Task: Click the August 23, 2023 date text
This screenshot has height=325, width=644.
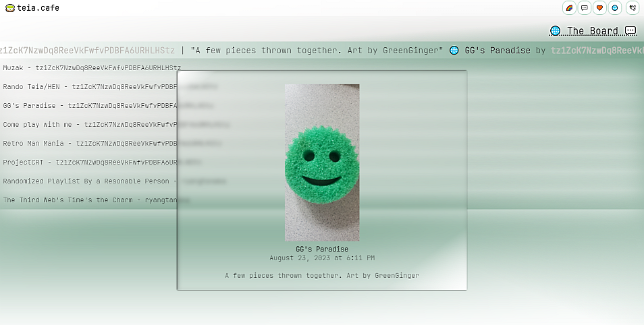Action: click(322, 258)
